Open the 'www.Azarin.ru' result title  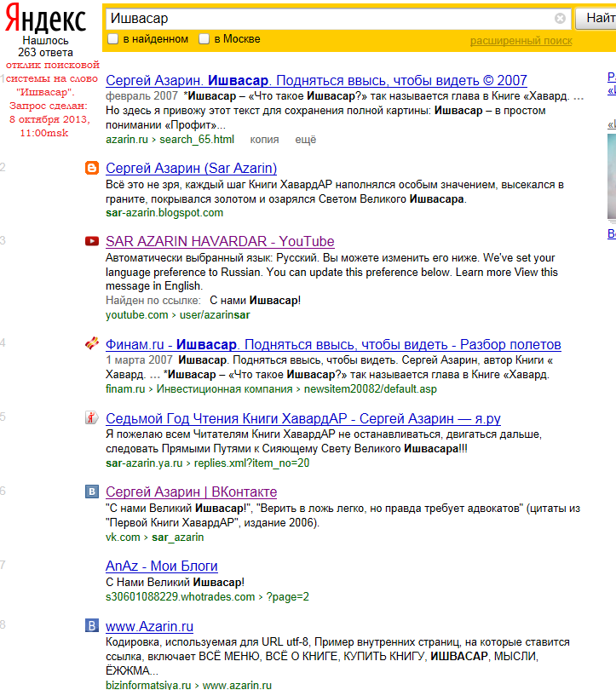click(x=150, y=627)
